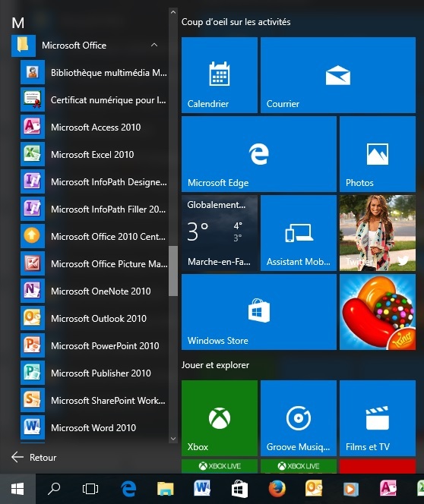The width and height of the screenshot is (424, 504).
Task: Open Microsoft PowerPoint 2010
Action: tap(94, 346)
